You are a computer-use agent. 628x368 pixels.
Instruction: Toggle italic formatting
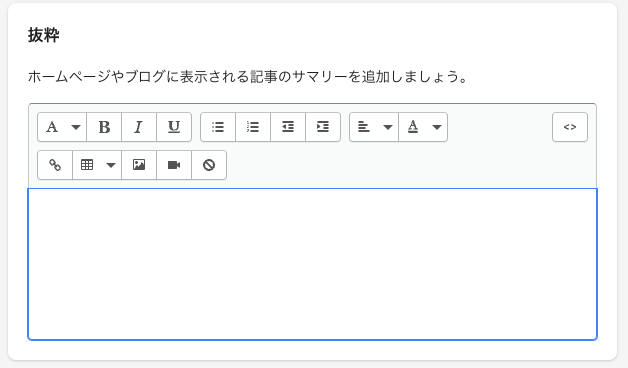pyautogui.click(x=139, y=127)
